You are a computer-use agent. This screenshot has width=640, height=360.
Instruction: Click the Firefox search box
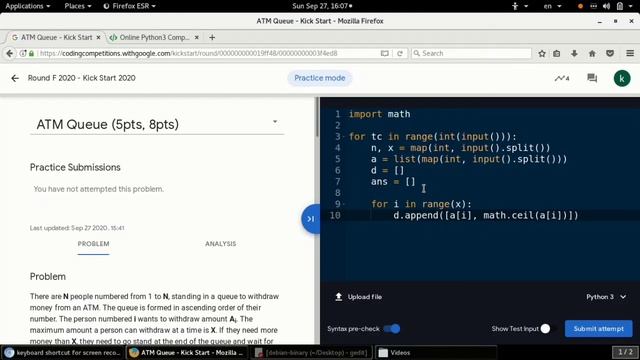click(x=471, y=53)
